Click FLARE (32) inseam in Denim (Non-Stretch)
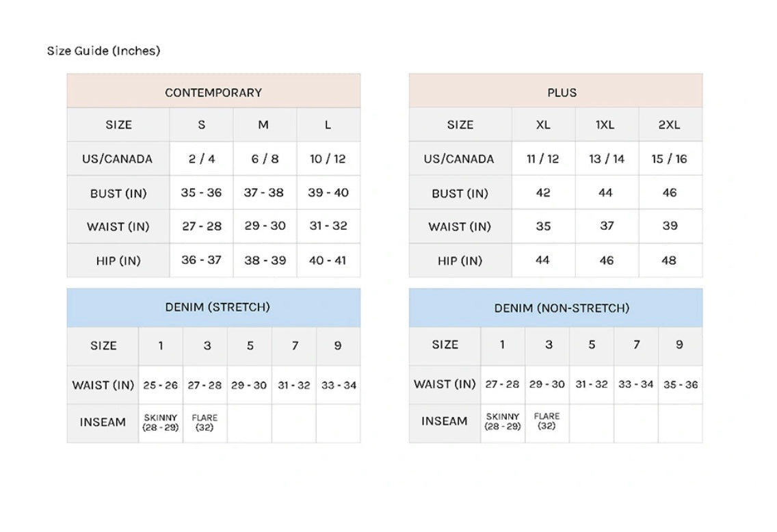This screenshot has height=532, width=777. [x=546, y=421]
